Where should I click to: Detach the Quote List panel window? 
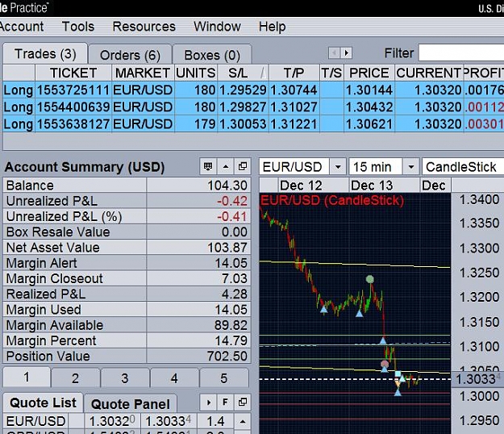click(x=243, y=403)
